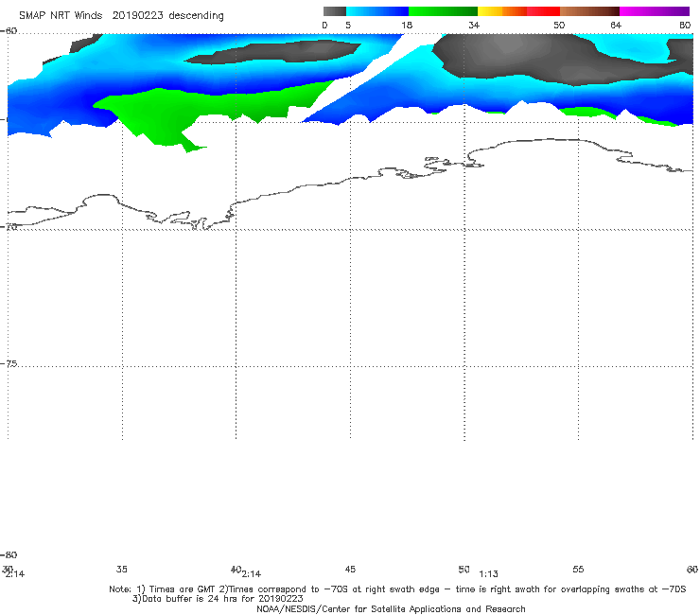Click the longitude label "55"

click(x=578, y=569)
